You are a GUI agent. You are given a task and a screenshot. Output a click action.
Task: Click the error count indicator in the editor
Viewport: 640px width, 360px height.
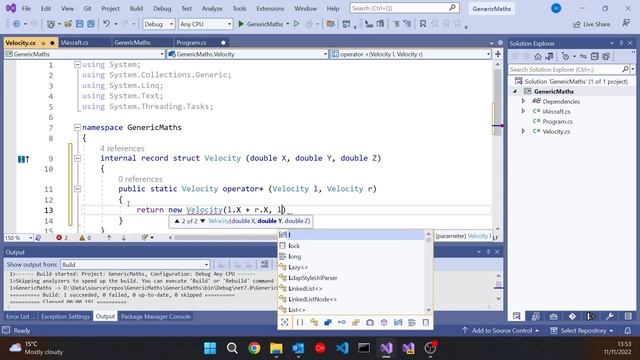(62, 238)
